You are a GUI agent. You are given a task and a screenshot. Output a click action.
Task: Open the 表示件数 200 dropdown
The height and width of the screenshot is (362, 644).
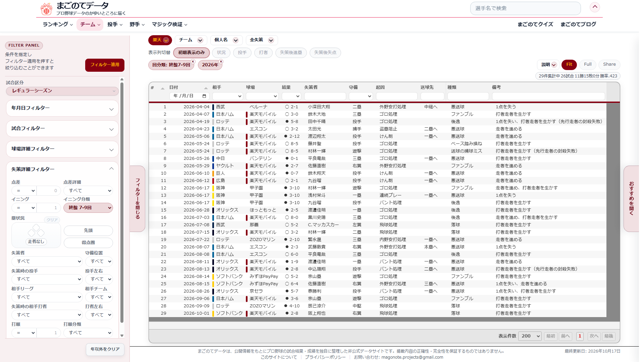(x=530, y=336)
